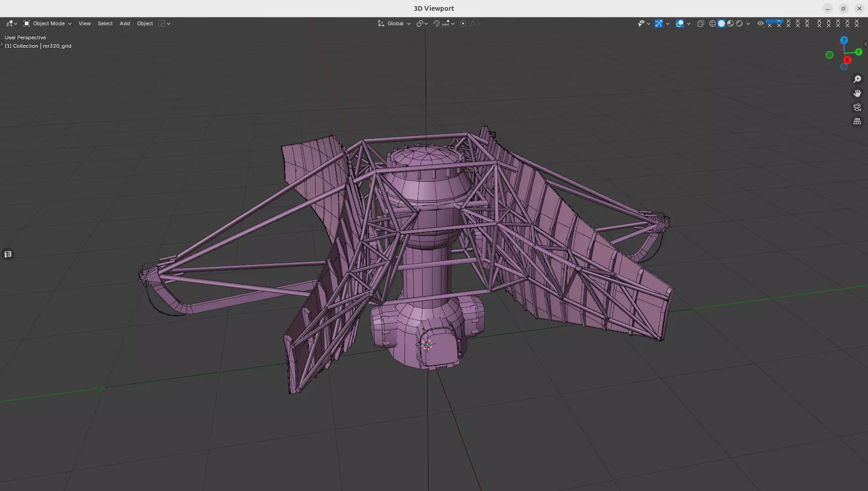The height and width of the screenshot is (491, 868).
Task: Click the zoom magnifier viewport button
Action: (x=857, y=79)
